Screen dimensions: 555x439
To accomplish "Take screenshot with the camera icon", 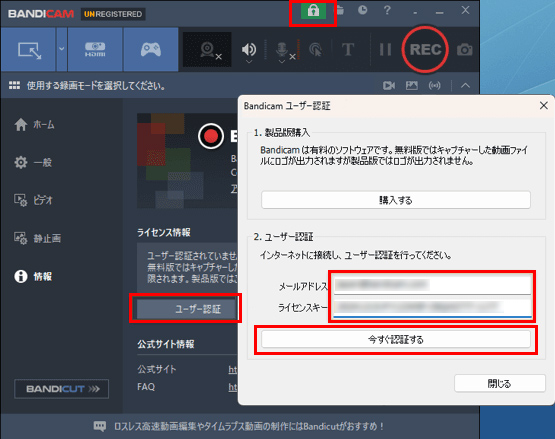I will 465,50.
